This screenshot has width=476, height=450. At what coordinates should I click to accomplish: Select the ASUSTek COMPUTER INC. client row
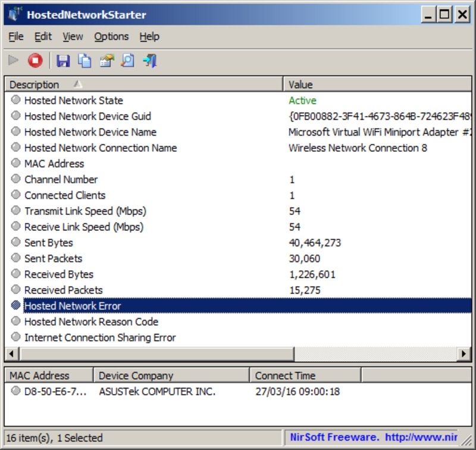click(157, 392)
